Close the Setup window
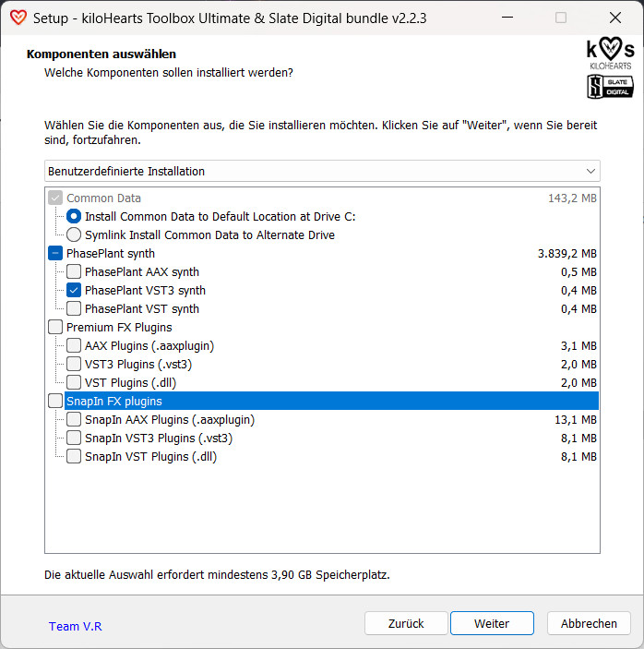The width and height of the screenshot is (644, 649). [x=615, y=18]
